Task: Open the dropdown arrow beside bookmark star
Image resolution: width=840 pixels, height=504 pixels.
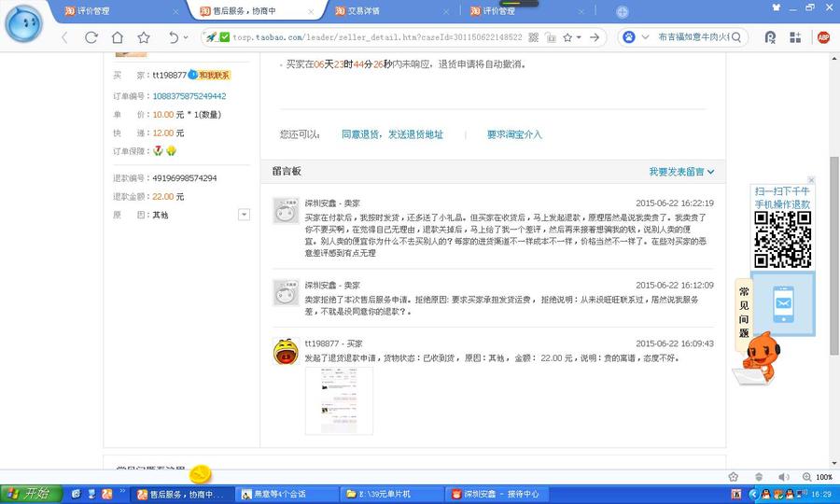Action: pos(579,37)
